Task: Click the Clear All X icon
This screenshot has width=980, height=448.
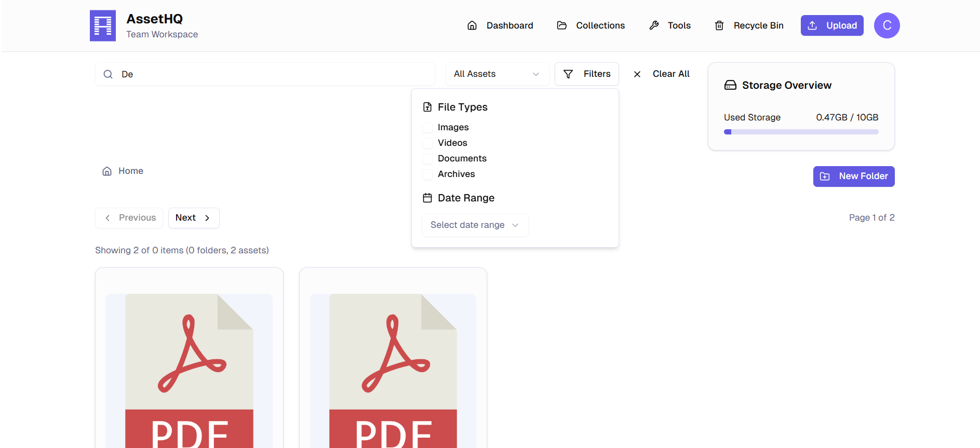Action: click(x=637, y=74)
